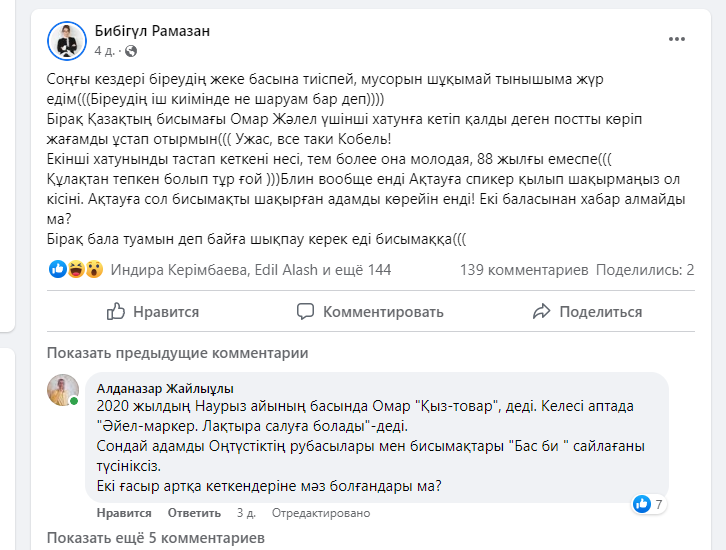
Task: Open Бибігүл Рамазан profile picture
Action: point(66,40)
